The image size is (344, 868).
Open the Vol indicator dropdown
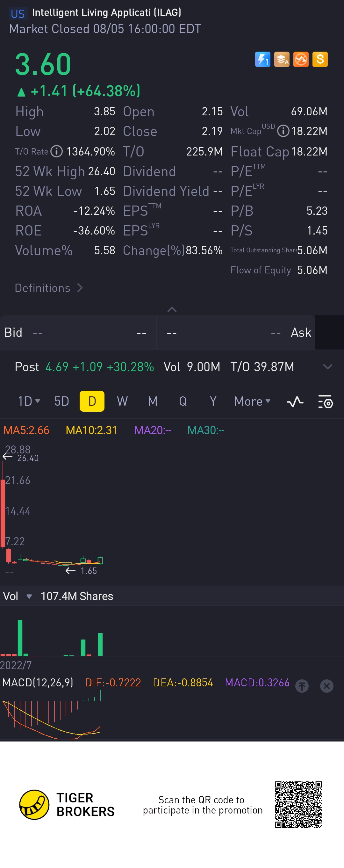pos(29,597)
